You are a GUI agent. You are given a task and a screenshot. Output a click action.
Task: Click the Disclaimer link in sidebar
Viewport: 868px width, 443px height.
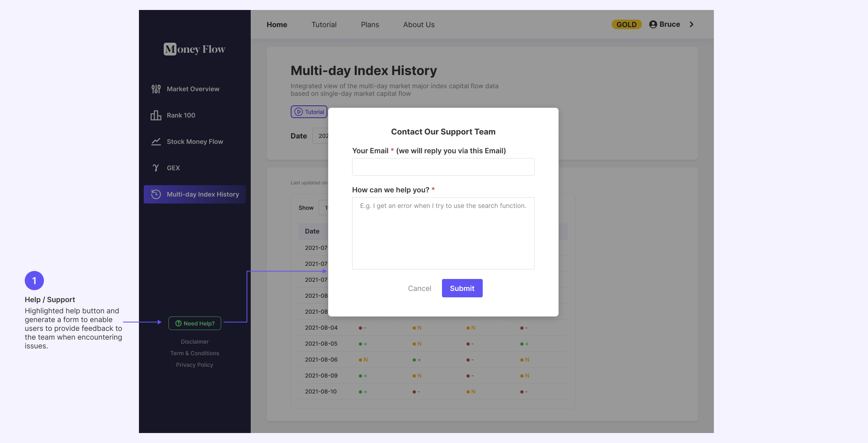click(194, 342)
